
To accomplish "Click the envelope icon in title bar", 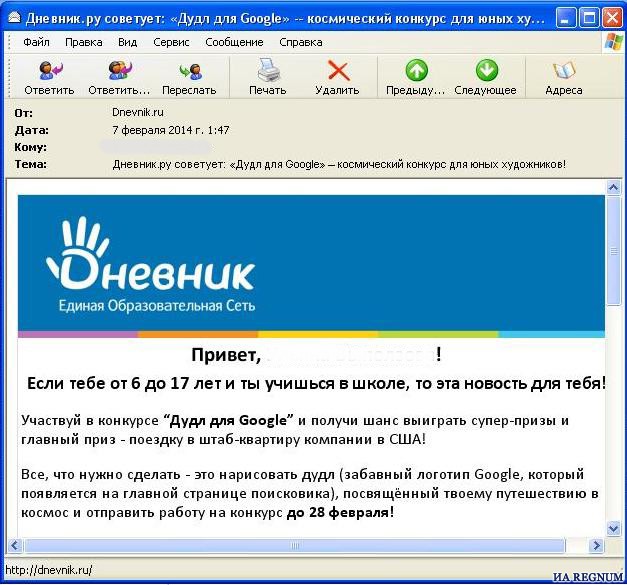I will [x=14, y=18].
